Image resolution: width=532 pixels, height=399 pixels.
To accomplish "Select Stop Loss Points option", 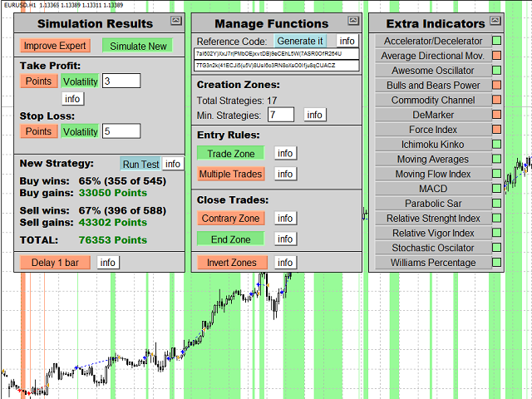I will 38,131.
